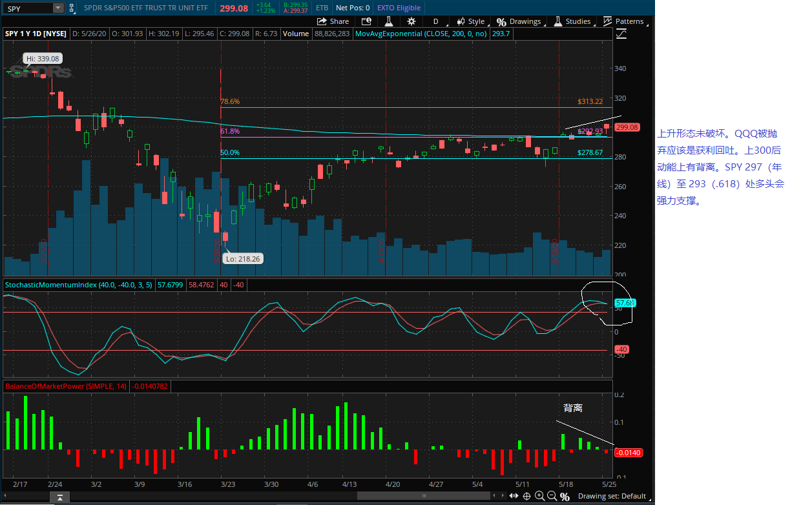The height and width of the screenshot is (505, 812).
Task: Click the B: 299.35 bid price
Action: pos(295,5)
